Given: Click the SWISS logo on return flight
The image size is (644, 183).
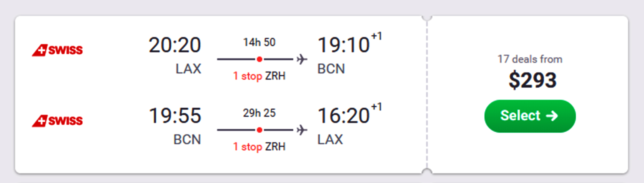Looking at the screenshot, I should (x=57, y=121).
